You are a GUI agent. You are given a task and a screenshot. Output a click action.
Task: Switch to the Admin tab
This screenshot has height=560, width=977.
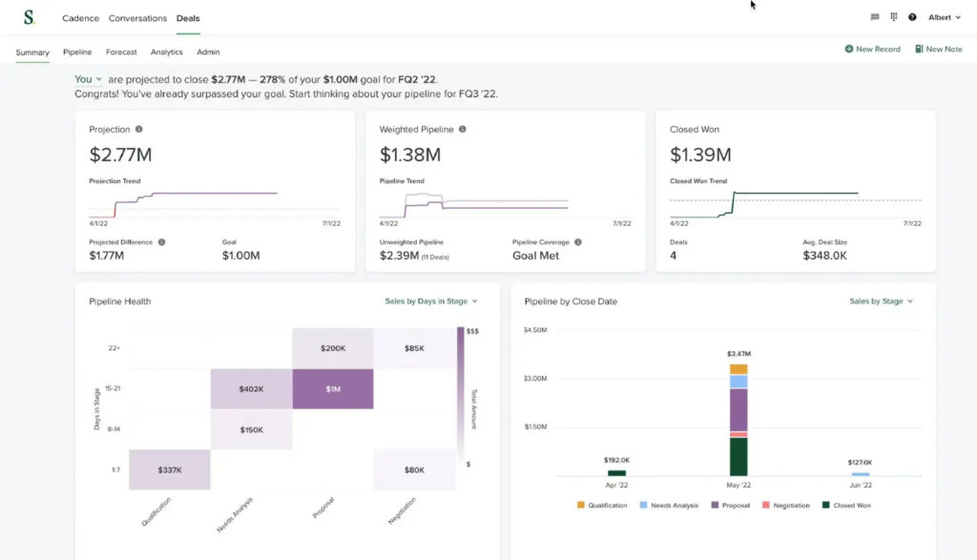click(x=208, y=52)
